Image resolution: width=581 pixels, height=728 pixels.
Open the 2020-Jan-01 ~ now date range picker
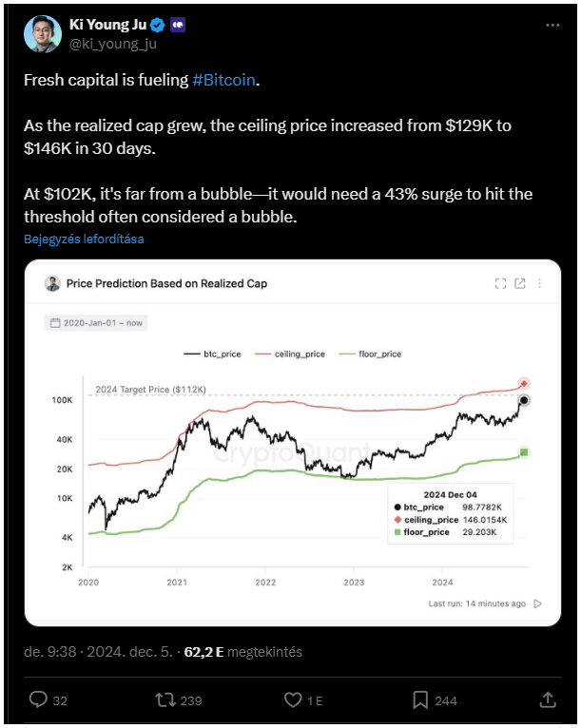coord(96,323)
